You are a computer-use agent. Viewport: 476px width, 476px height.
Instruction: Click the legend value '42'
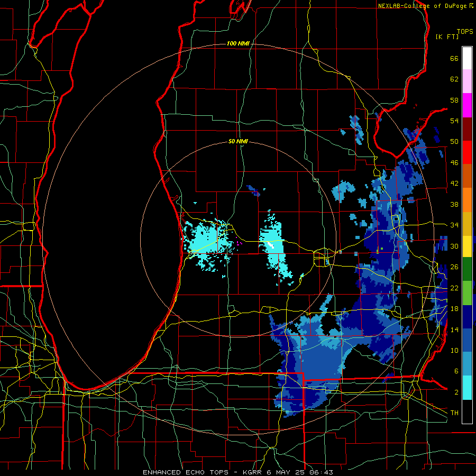(x=454, y=184)
